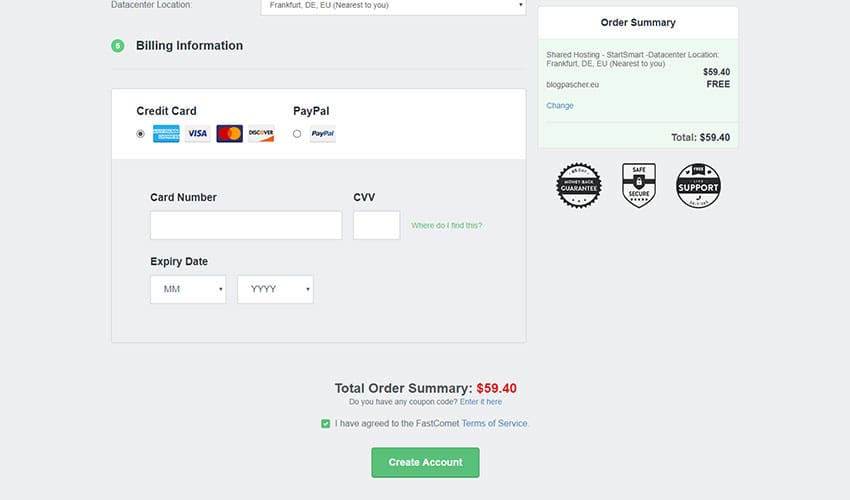This screenshot has width=850, height=500.
Task: Open the expiry year YYYY dropdown
Action: 275,289
